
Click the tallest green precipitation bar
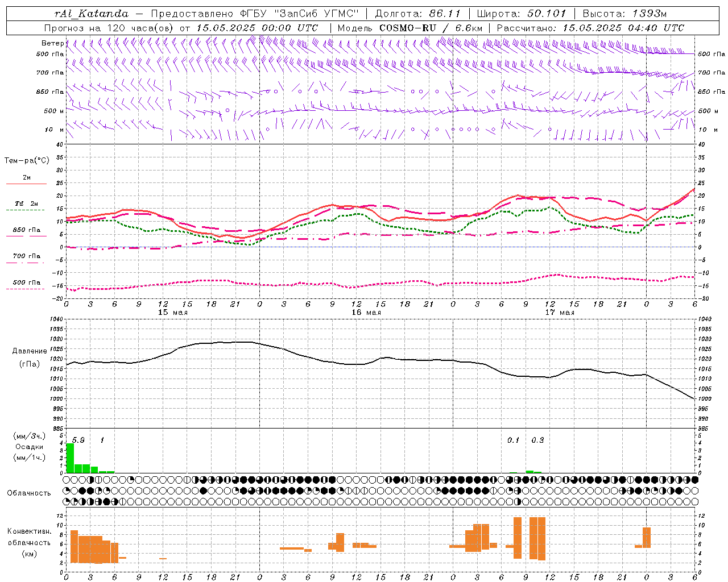click(71, 458)
